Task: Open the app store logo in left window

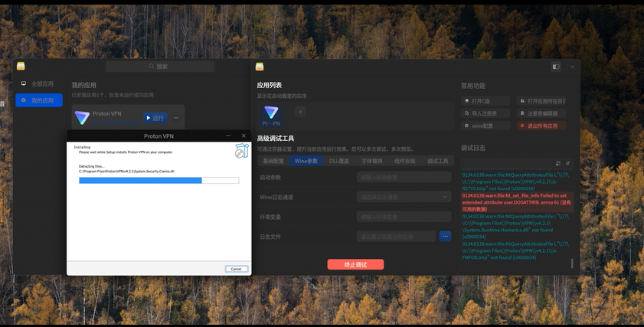Action: click(x=21, y=66)
